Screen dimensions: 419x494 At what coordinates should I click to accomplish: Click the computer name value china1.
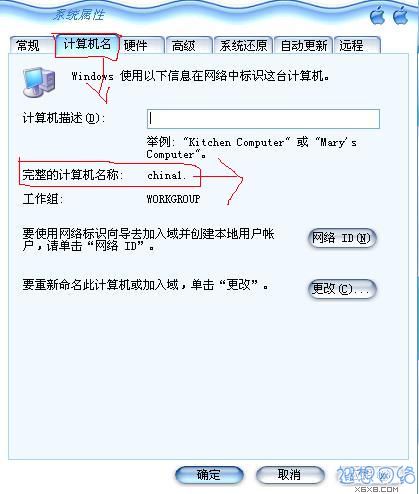[166, 175]
